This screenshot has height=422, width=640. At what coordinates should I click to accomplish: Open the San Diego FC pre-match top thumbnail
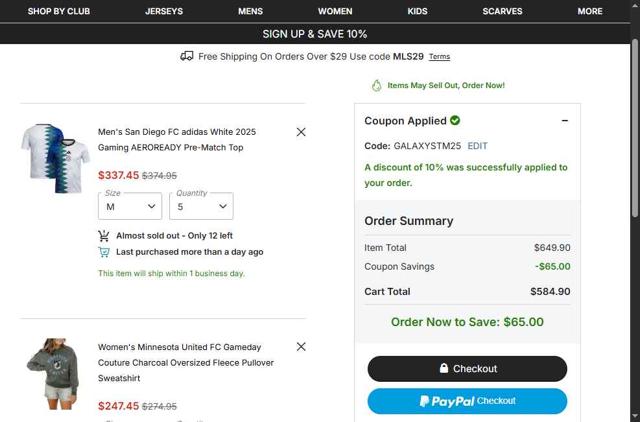click(x=56, y=157)
